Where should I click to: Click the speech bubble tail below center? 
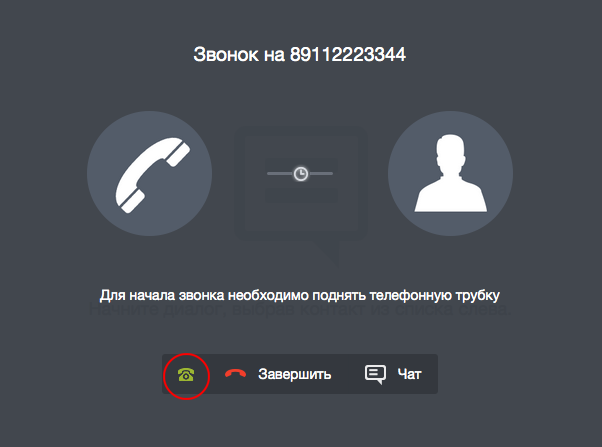327,253
